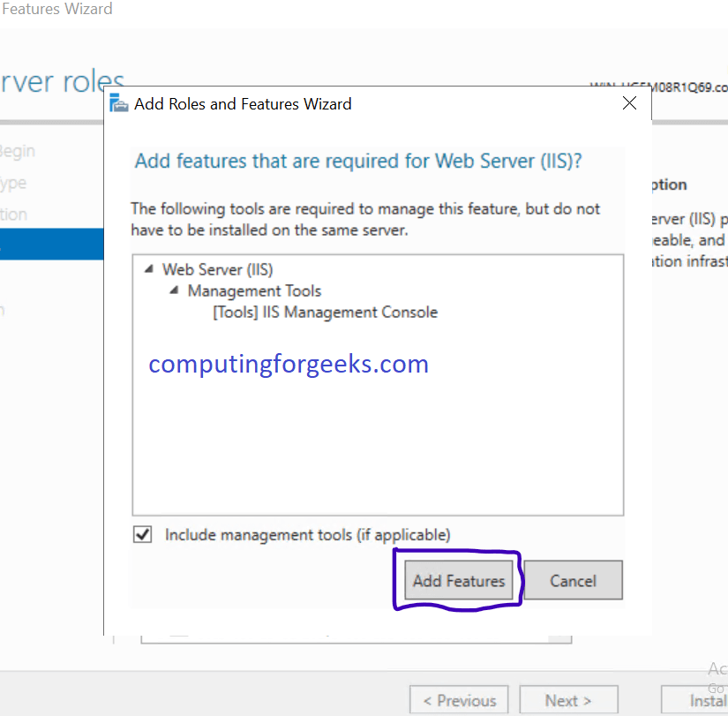The height and width of the screenshot is (716, 728).
Task: Select the Management Tools tree entry
Action: 254,291
